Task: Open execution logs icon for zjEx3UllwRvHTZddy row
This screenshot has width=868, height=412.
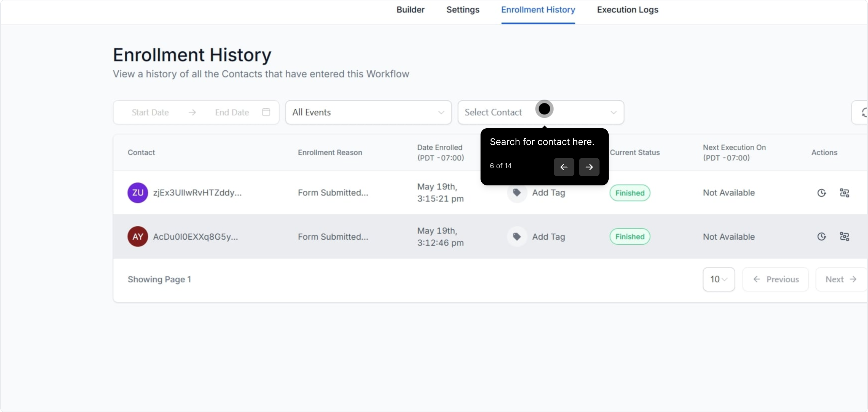Action: pyautogui.click(x=844, y=193)
